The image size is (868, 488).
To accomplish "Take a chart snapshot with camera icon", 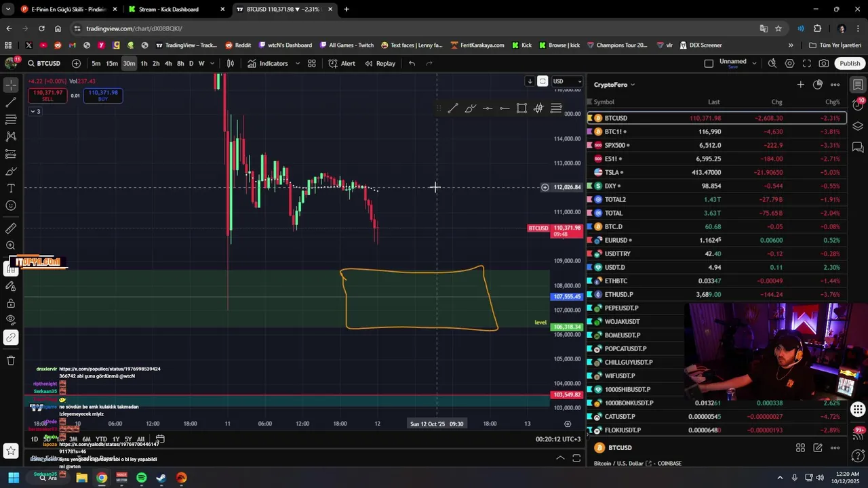I will pos(824,63).
